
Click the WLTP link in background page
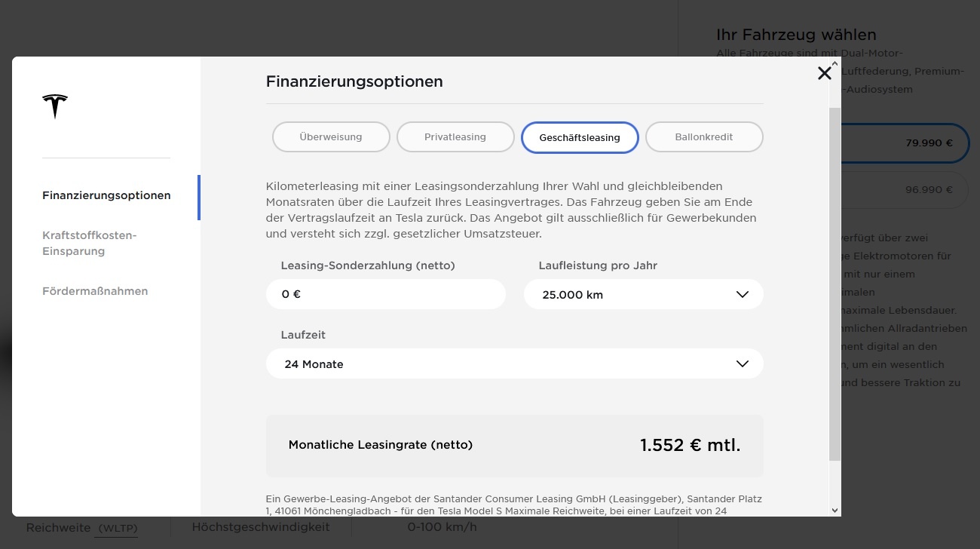[117, 528]
